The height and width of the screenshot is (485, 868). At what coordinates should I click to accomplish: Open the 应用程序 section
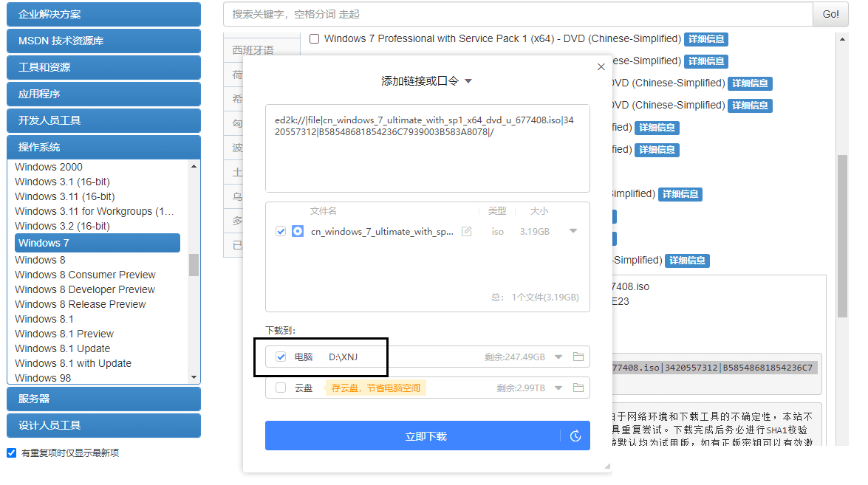tap(103, 94)
